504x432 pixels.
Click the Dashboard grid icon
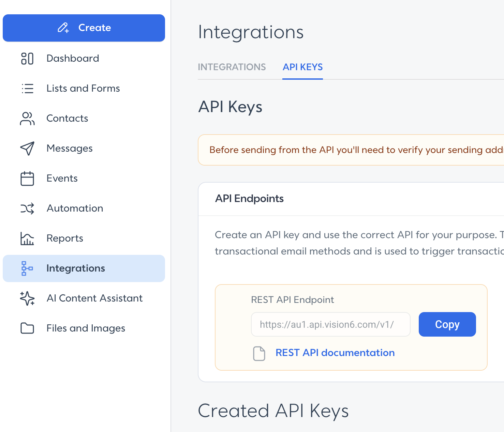point(27,58)
